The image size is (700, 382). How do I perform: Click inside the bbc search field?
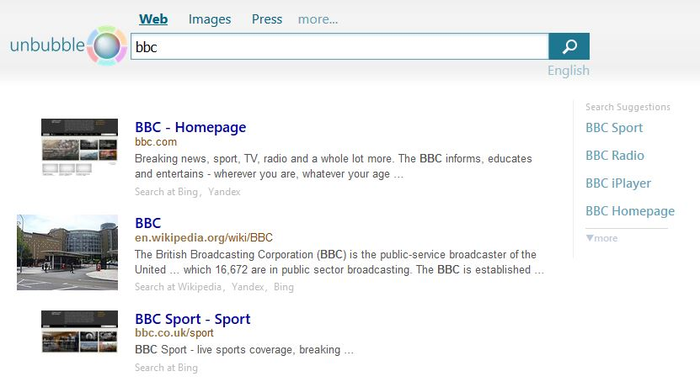tap(340, 46)
